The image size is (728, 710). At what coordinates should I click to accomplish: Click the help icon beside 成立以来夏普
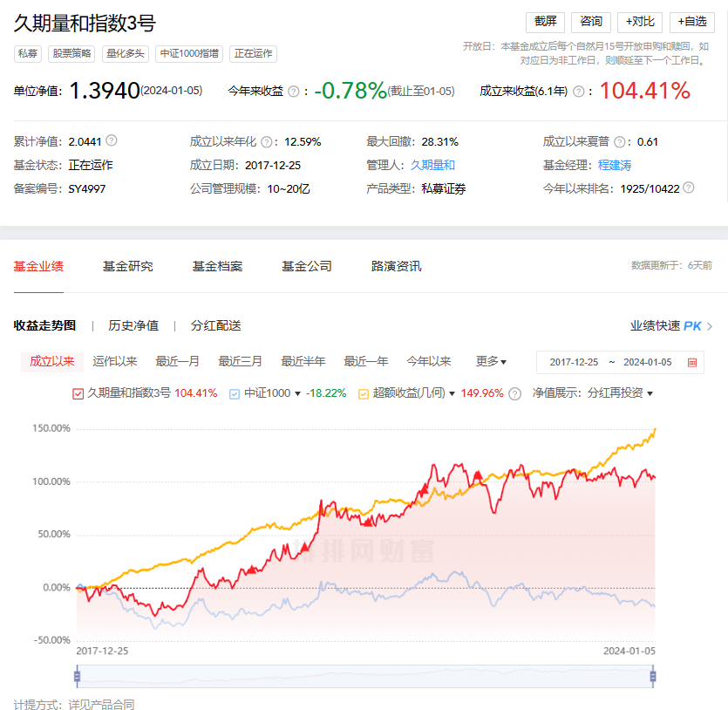pos(619,142)
